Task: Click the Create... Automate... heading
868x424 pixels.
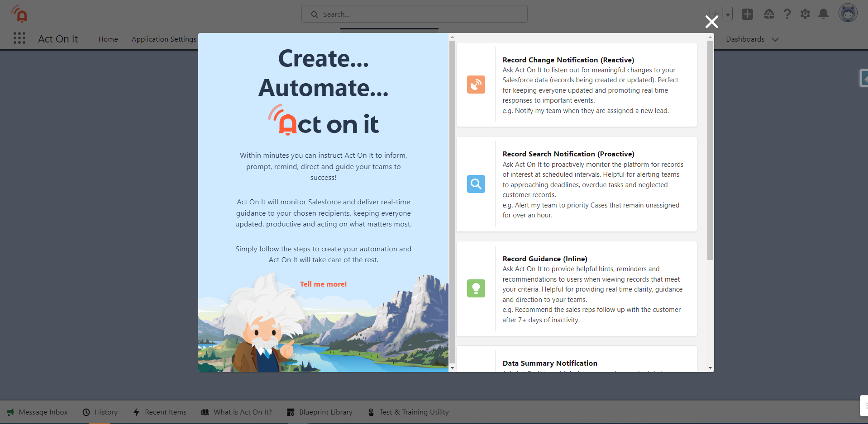Action: [x=323, y=73]
